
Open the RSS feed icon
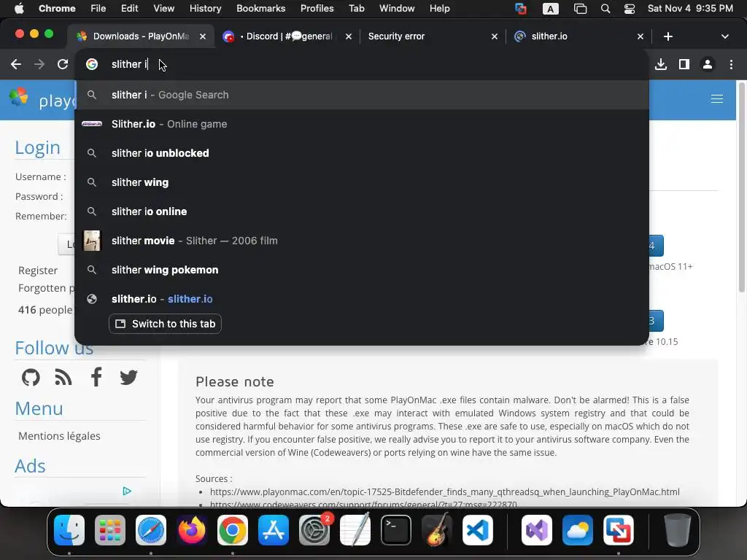(x=63, y=378)
